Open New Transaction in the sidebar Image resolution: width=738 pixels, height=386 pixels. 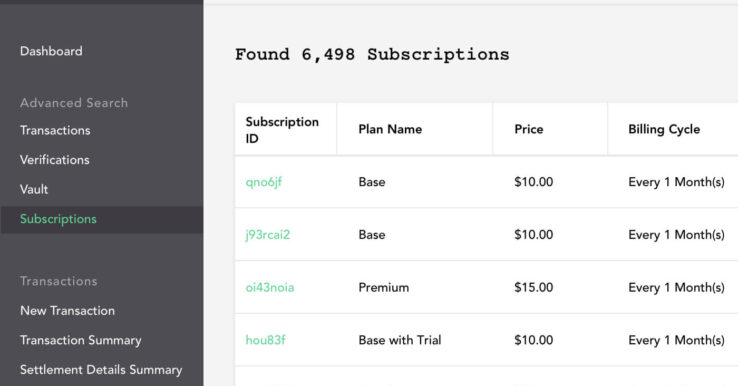click(67, 311)
